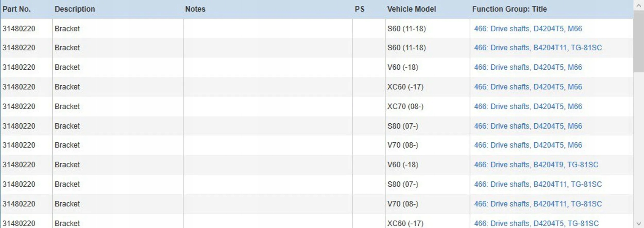Click the XC70 (08-) vehicle model cell

(x=405, y=106)
